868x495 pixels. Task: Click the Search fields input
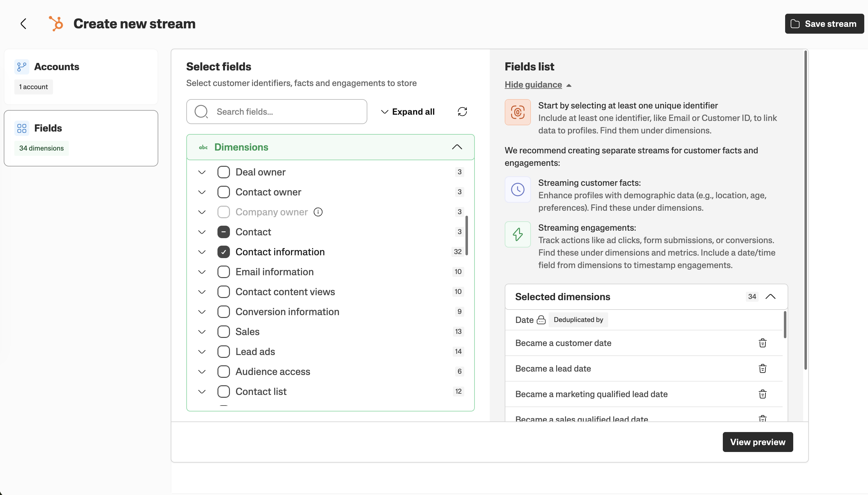(277, 112)
